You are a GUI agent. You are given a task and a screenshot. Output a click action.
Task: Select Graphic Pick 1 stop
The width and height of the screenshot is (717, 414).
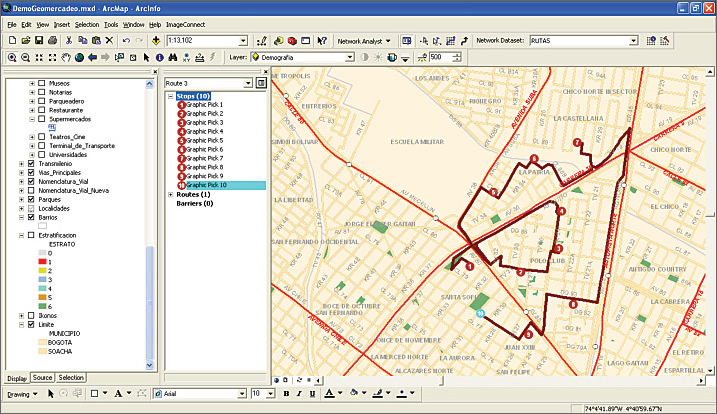pos(204,105)
